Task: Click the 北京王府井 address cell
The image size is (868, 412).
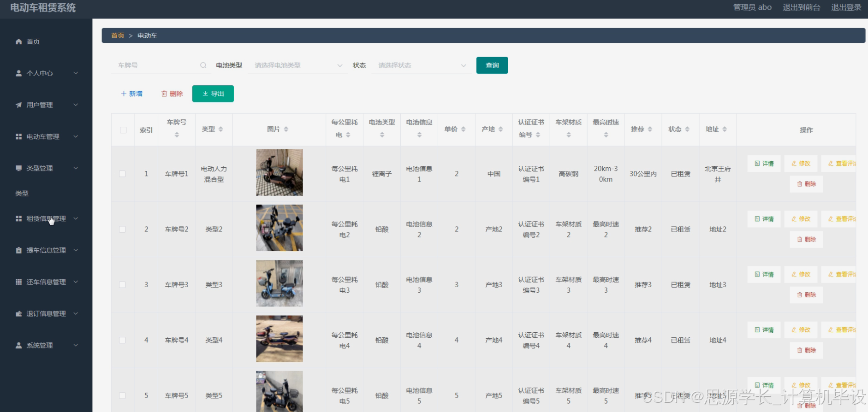Action: click(718, 174)
